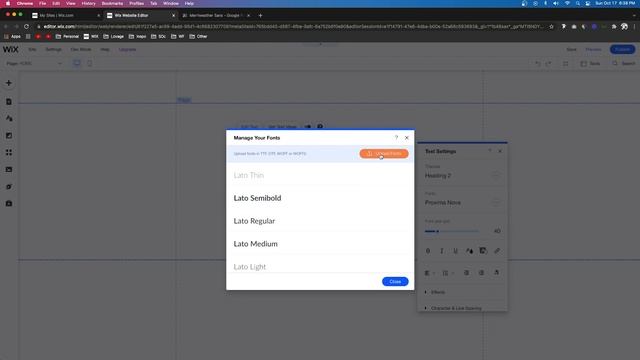Toggle Italic in Text Settings

pos(442,251)
